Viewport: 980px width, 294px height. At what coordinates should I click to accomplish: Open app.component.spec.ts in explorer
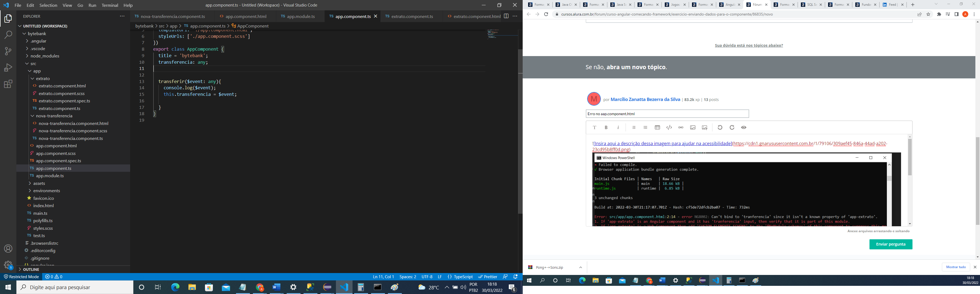click(x=59, y=161)
